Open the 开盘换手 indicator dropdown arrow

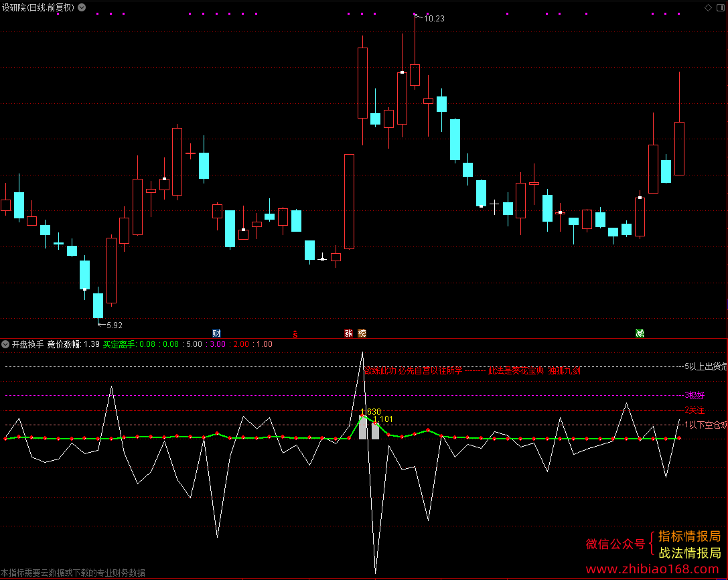5,344
